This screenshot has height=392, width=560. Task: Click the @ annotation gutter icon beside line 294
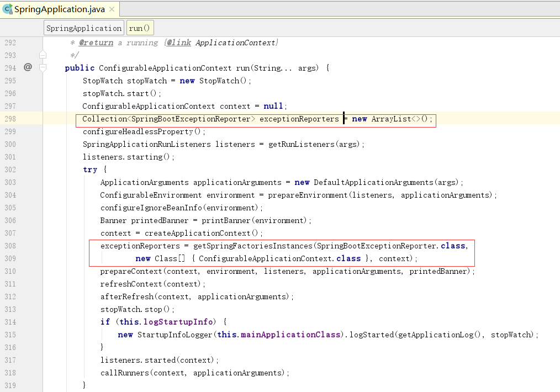pyautogui.click(x=27, y=67)
